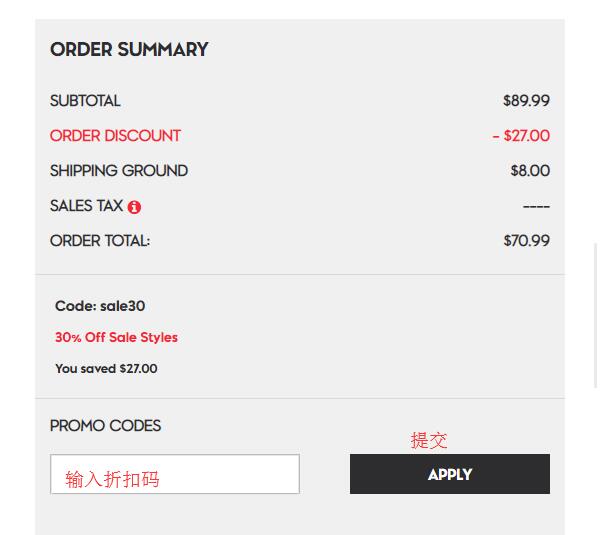
Task: Click the SUBTOTAL label
Action: click(85, 101)
